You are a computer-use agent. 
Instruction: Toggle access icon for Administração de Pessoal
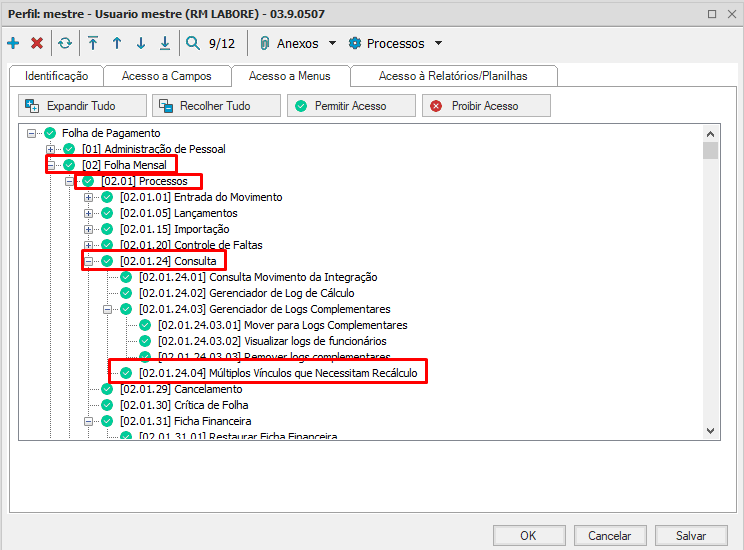click(x=69, y=149)
